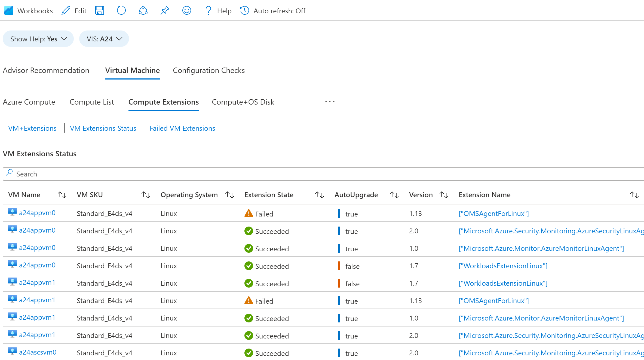Toggle sort on Extension State column
The image size is (644, 360).
(x=320, y=195)
